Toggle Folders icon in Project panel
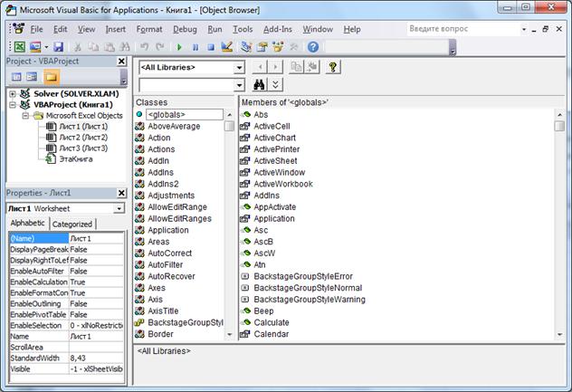This screenshot has height=392, width=572. point(51,77)
